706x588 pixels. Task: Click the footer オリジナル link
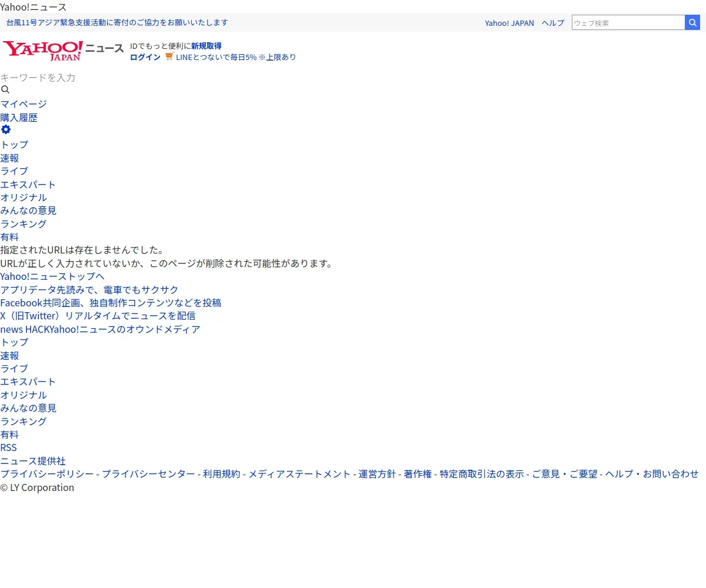(24, 395)
